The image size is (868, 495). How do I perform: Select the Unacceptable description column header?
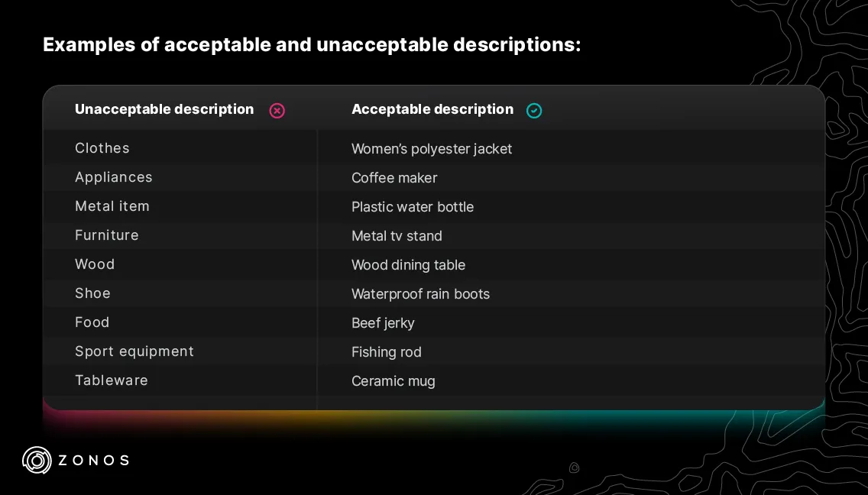click(x=164, y=109)
